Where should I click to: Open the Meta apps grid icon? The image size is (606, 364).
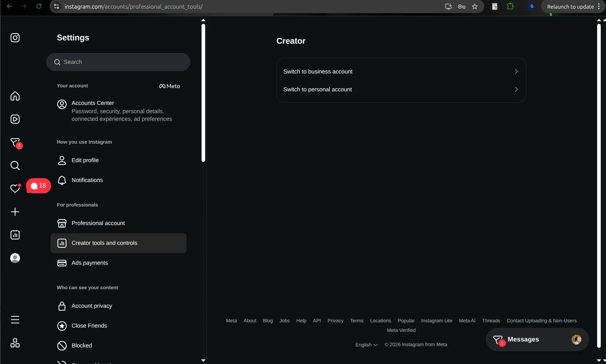pyautogui.click(x=15, y=343)
